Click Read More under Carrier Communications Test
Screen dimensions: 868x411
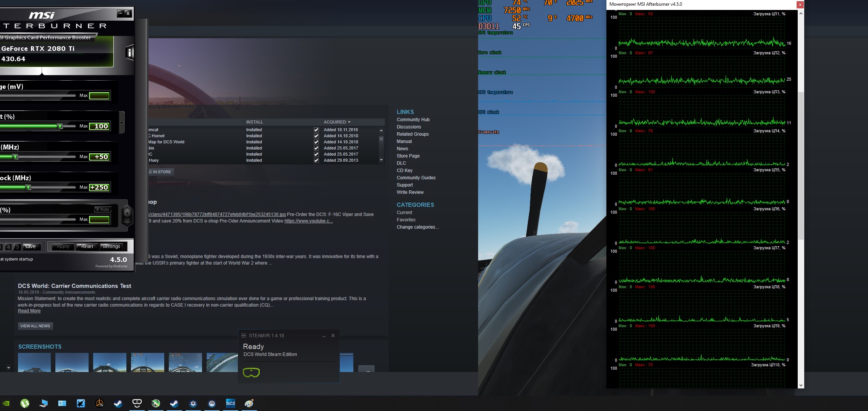29,311
